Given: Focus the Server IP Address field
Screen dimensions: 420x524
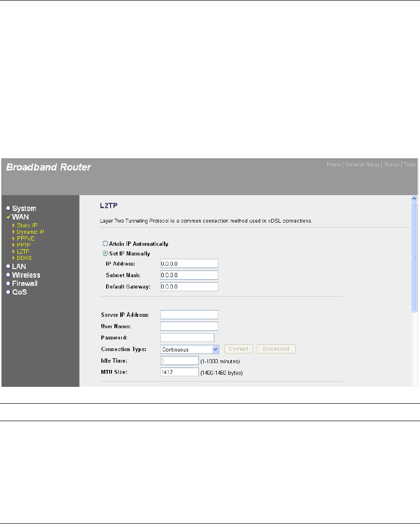Looking at the screenshot, I should [x=189, y=315].
